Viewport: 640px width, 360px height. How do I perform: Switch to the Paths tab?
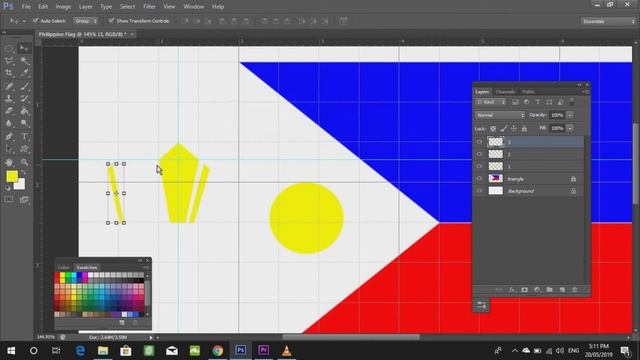click(528, 92)
